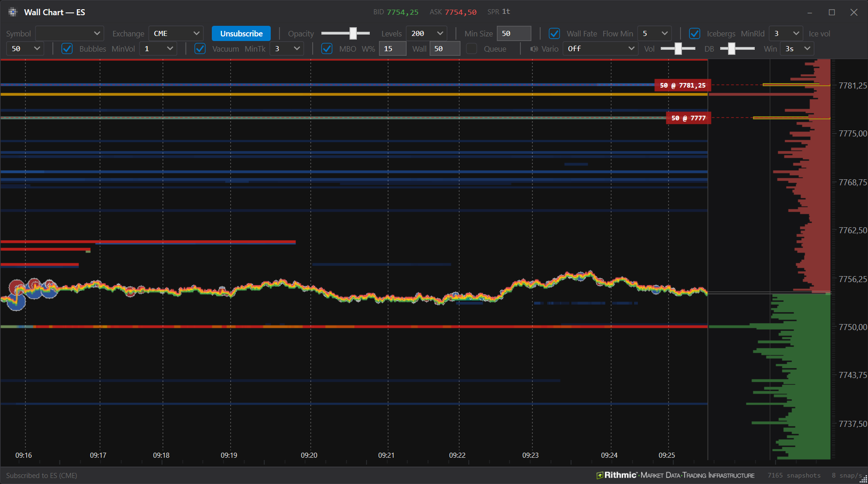The width and height of the screenshot is (868, 484).
Task: Click the DB slider handle
Action: (731, 48)
